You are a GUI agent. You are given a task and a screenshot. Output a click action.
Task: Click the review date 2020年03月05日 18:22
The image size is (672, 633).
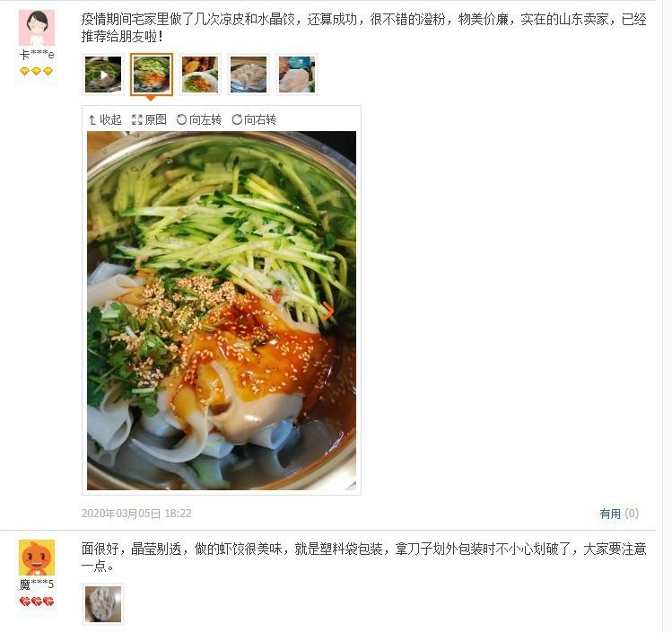point(136,514)
